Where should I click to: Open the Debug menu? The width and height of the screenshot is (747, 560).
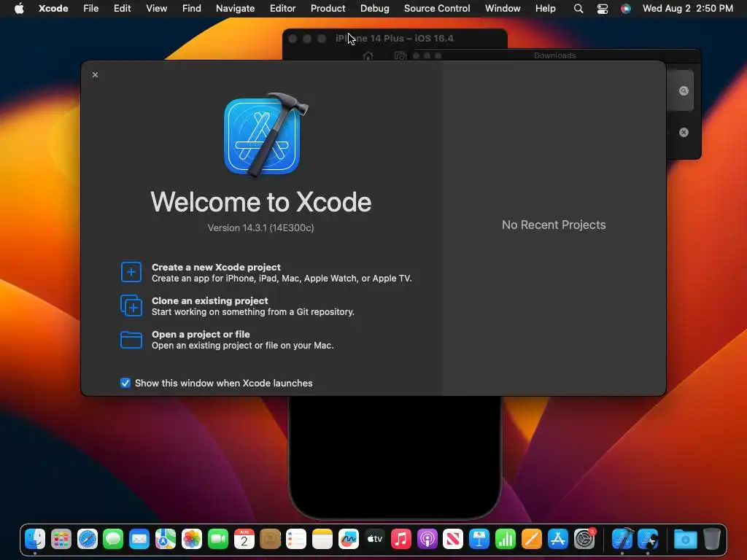tap(374, 9)
